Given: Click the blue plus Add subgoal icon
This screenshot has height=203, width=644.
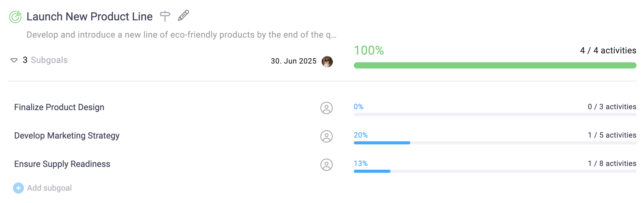Looking at the screenshot, I should pos(19,188).
